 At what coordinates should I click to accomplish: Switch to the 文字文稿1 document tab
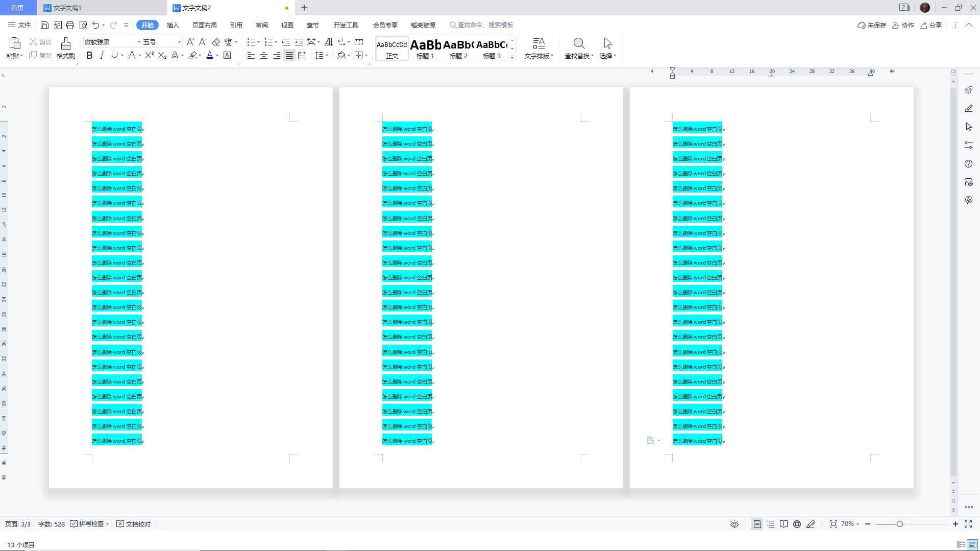(x=67, y=8)
